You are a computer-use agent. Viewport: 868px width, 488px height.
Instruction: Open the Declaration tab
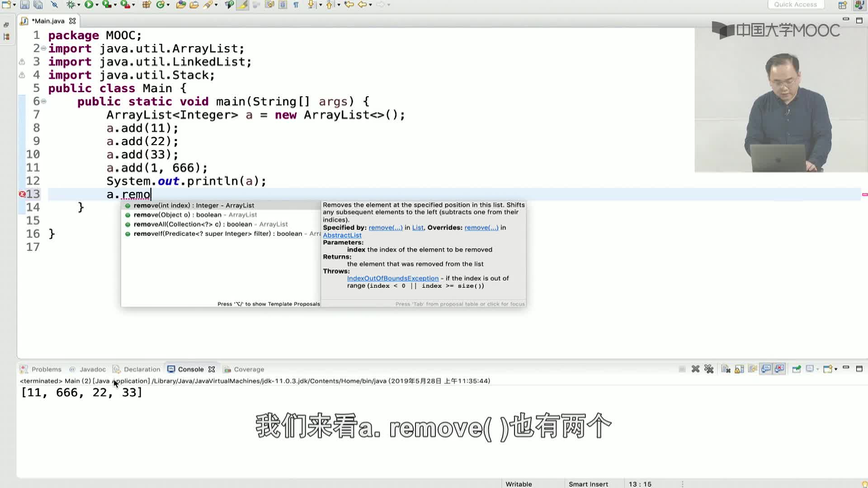[x=137, y=369]
